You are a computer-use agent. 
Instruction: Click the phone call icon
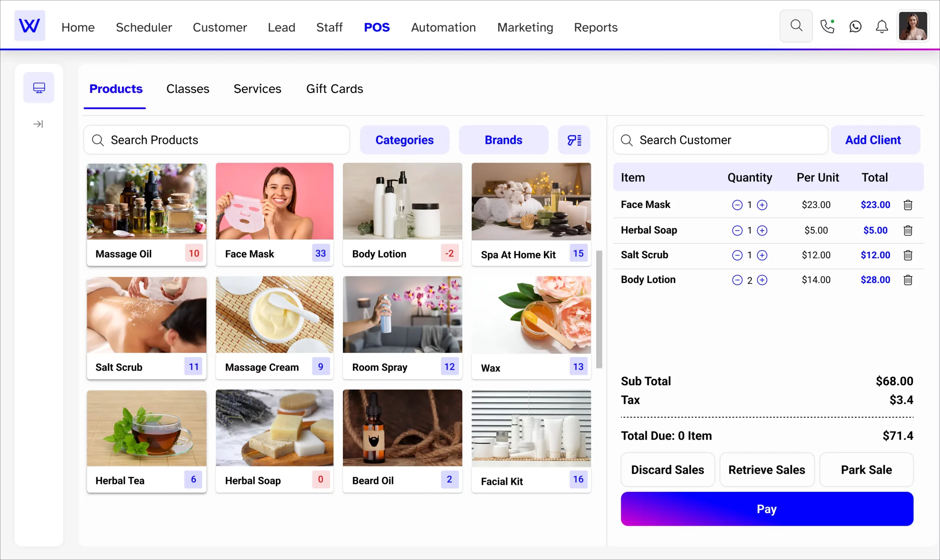(827, 26)
